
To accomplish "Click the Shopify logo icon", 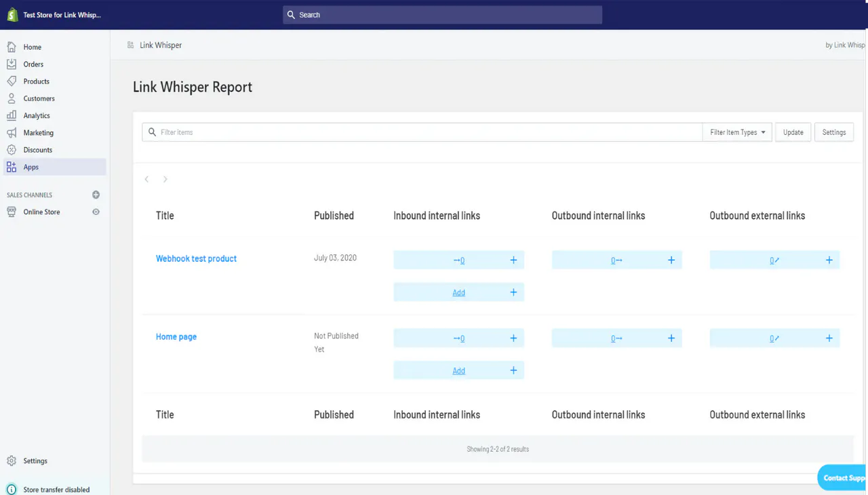I will pos(12,14).
